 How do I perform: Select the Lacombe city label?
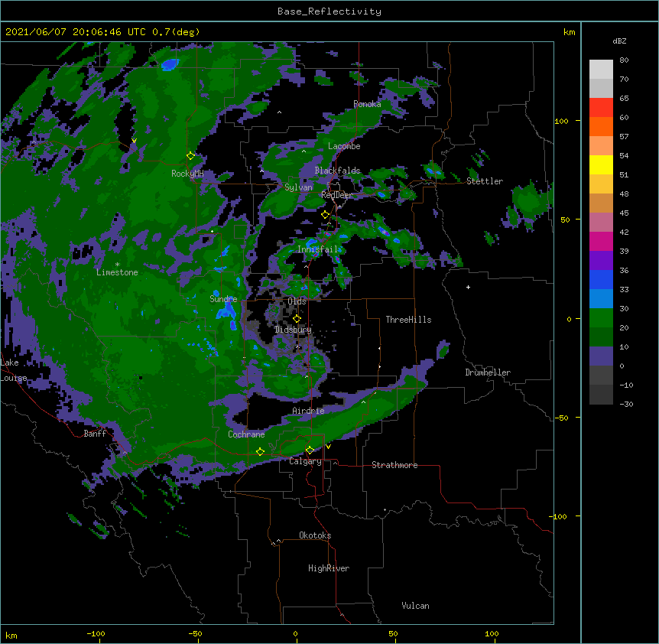click(344, 146)
